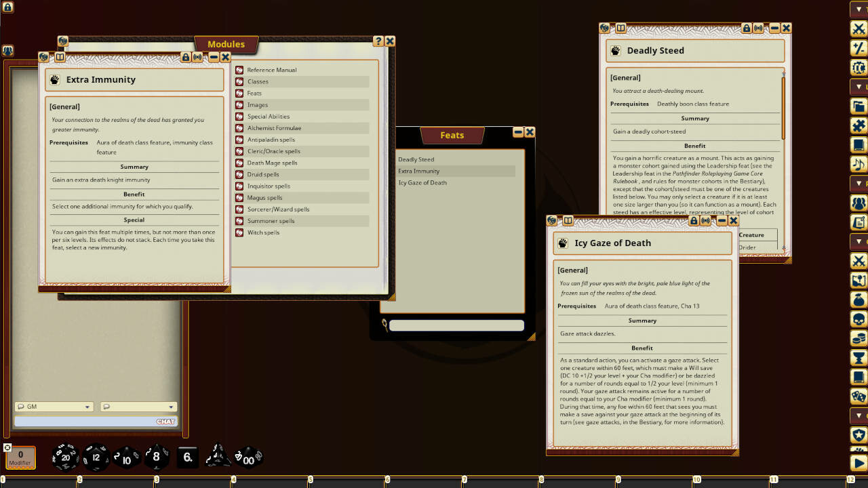Select Extra Immunity in the Feats list
Screen dimensions: 868x488
pos(421,171)
